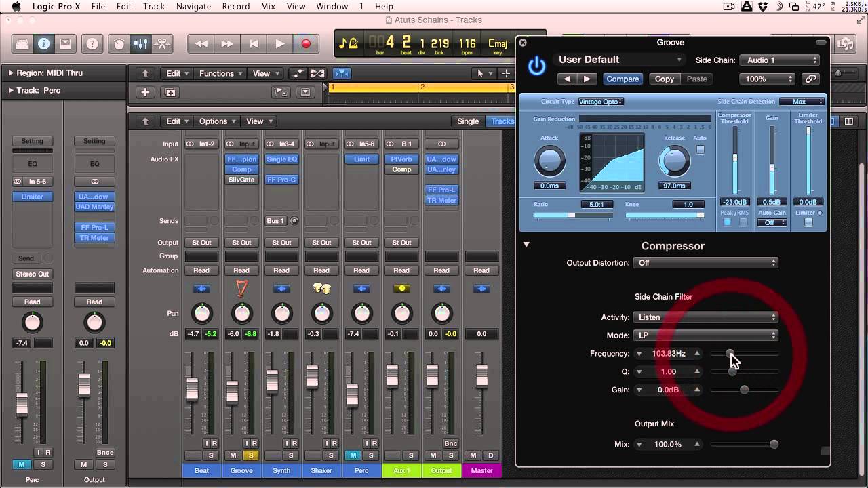Select Peak detection button in compressor
Screen dimensions: 868x488
727,222
